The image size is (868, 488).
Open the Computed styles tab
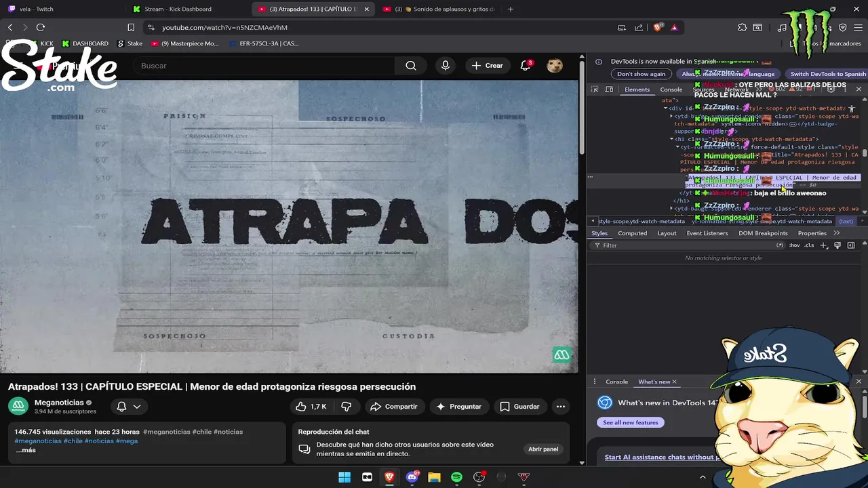632,233
